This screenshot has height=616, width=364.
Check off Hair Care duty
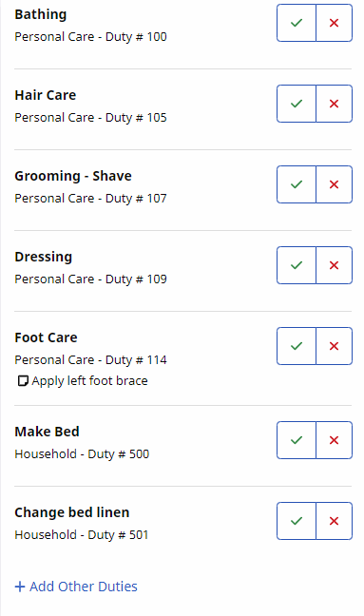pos(297,104)
